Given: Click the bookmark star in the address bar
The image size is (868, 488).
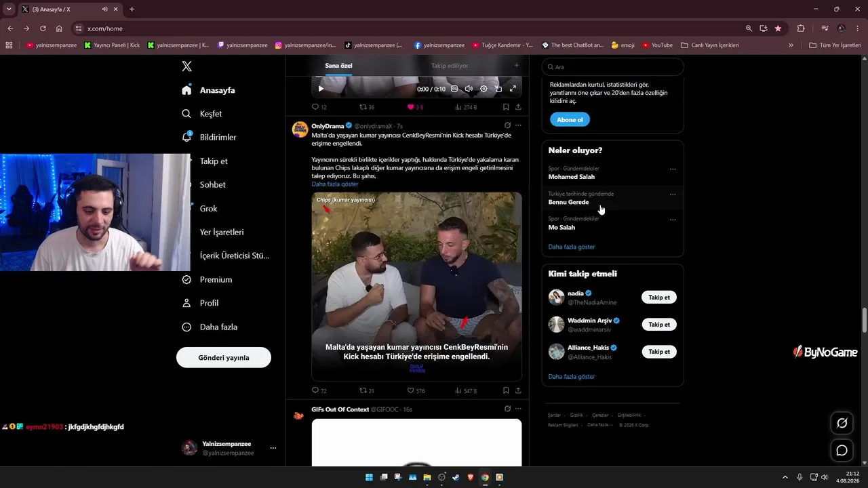Looking at the screenshot, I should click(778, 28).
